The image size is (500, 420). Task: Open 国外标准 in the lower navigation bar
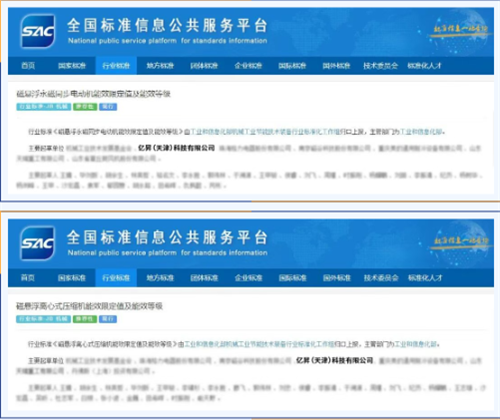[337, 278]
